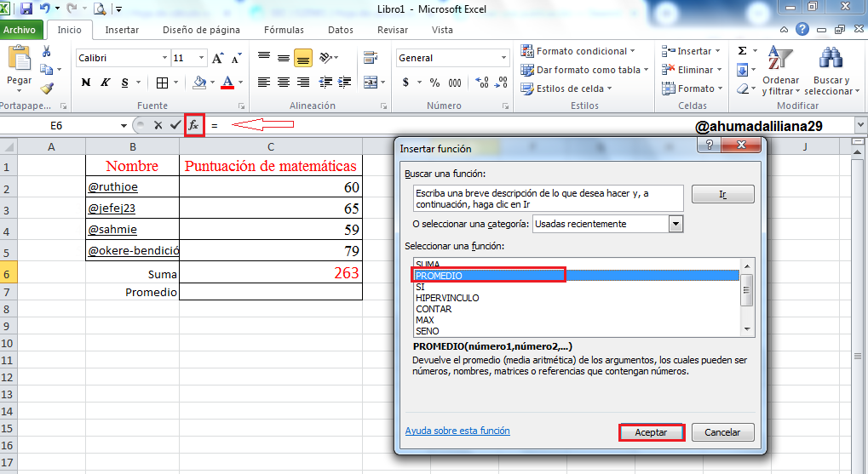The image size is (868, 474).
Task: Open the category dropdown Usadas recientemente
Action: [x=675, y=224]
